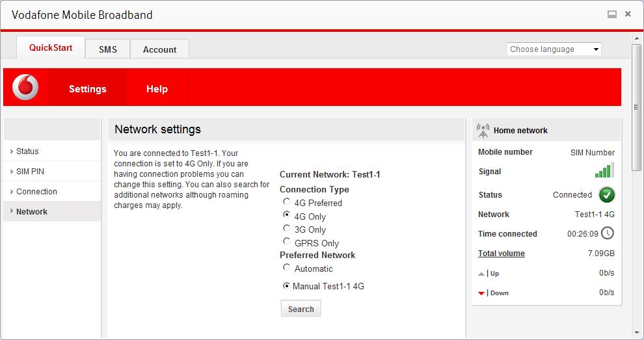Click the green Connected checkmark icon
The image size is (644, 340).
(x=607, y=194)
